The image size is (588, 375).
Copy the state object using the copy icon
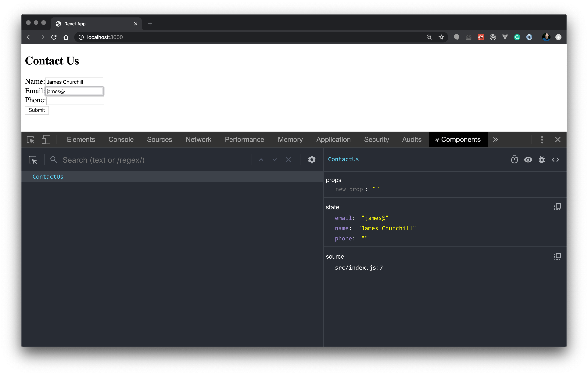[558, 206]
